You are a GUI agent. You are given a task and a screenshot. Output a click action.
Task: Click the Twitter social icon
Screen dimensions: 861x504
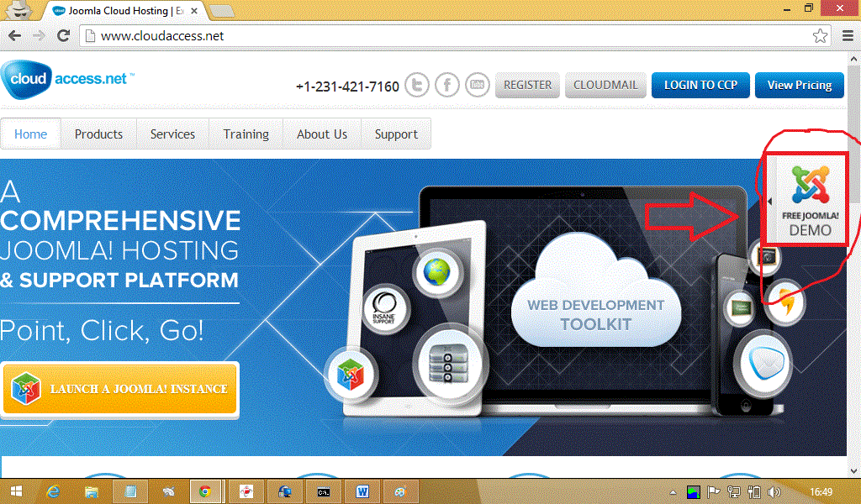417,86
